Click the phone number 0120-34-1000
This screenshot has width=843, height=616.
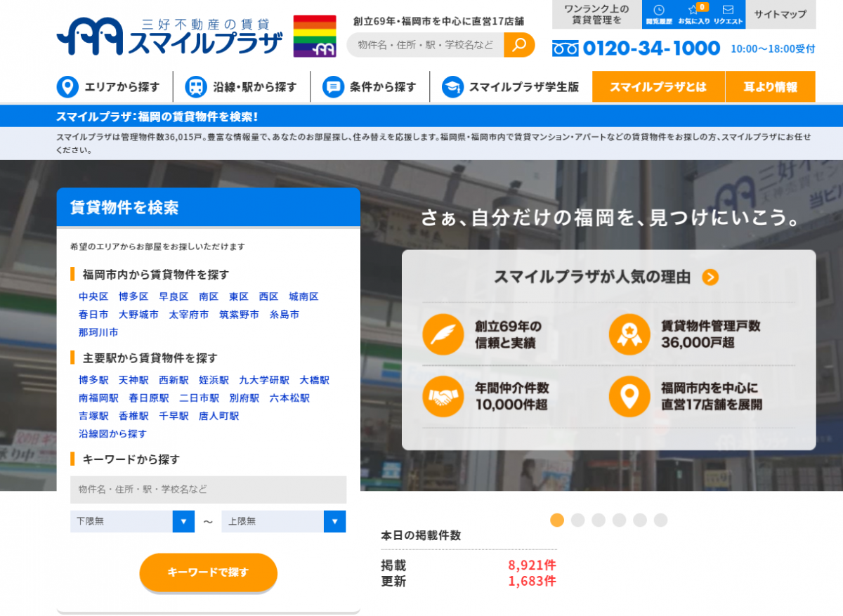tap(652, 48)
